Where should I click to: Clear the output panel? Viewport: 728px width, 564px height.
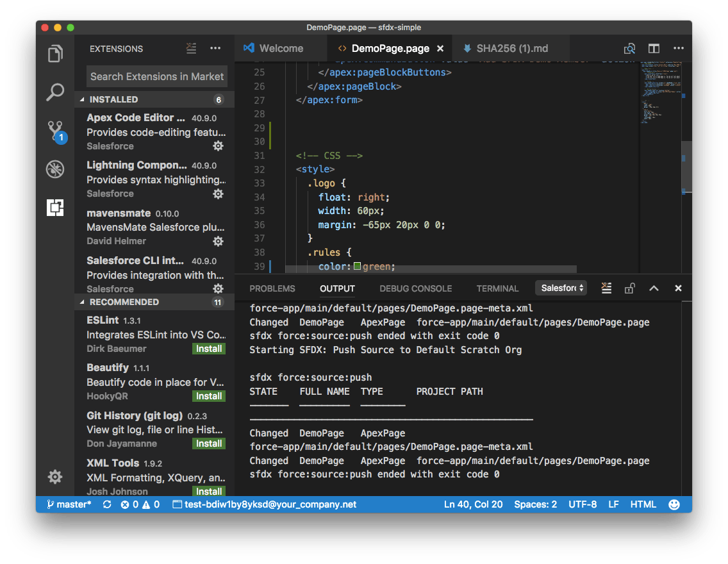coord(606,288)
